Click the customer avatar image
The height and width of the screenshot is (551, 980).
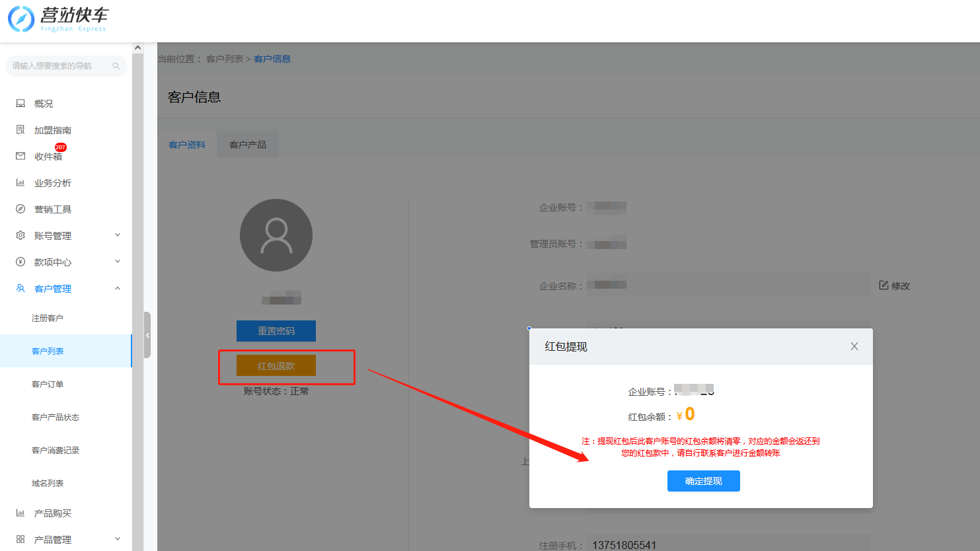pyautogui.click(x=276, y=235)
